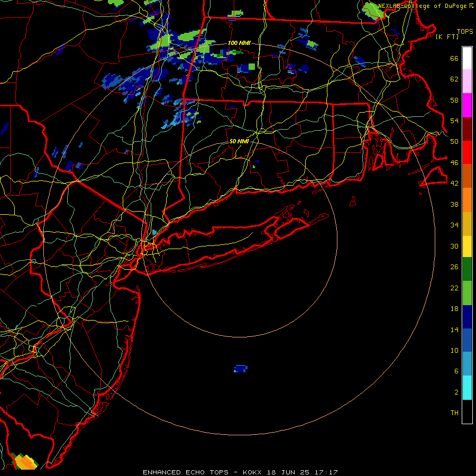Click the '50 NMI' range ring label
Viewport: 476px width, 476px height.
coord(239,141)
